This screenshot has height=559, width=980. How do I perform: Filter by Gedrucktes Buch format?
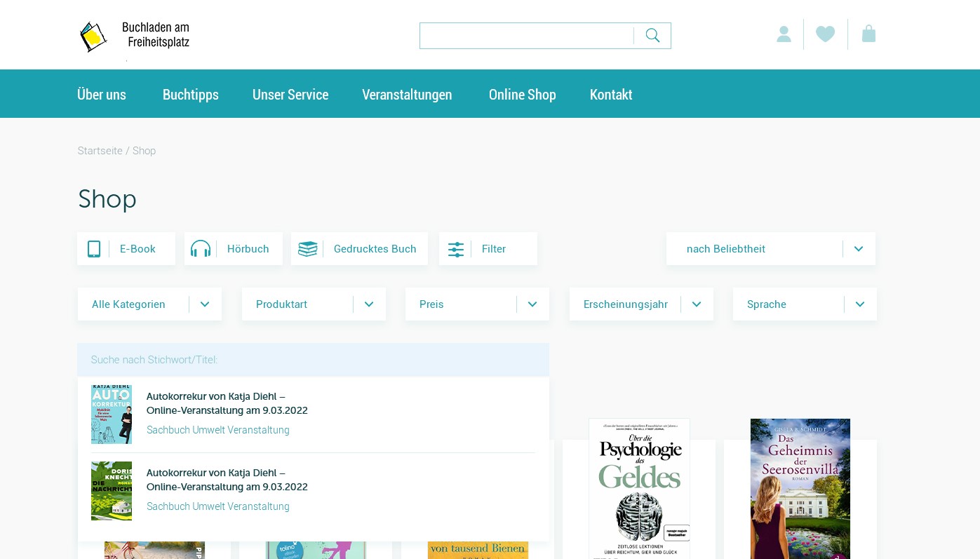[359, 249]
